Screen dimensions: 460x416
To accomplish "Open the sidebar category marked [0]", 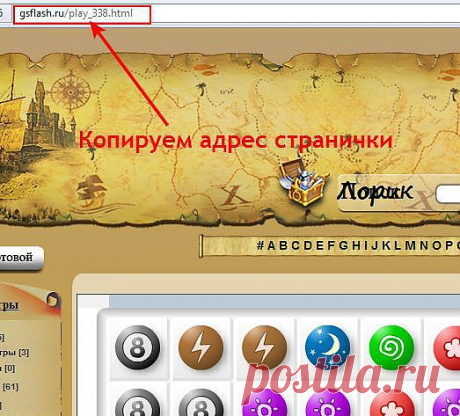I will click(x=7, y=369).
